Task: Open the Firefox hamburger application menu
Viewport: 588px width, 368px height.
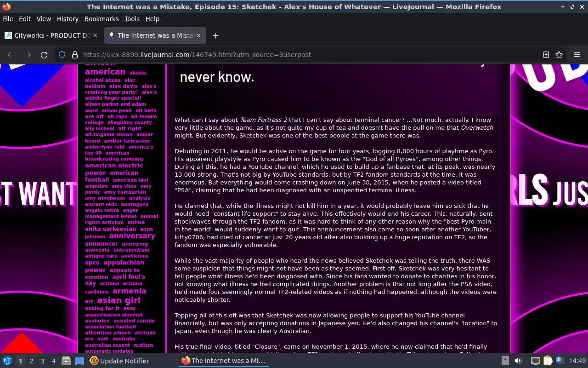Action: point(577,55)
